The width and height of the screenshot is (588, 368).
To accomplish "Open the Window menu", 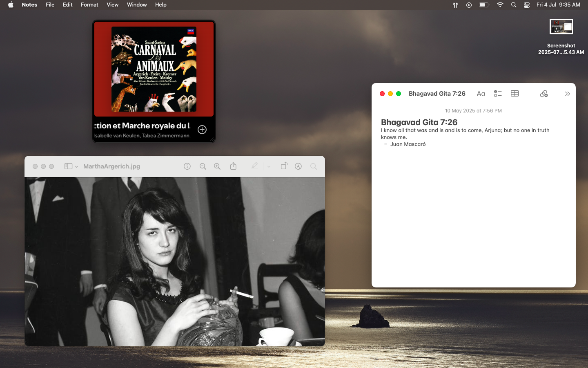I will 137,5.
